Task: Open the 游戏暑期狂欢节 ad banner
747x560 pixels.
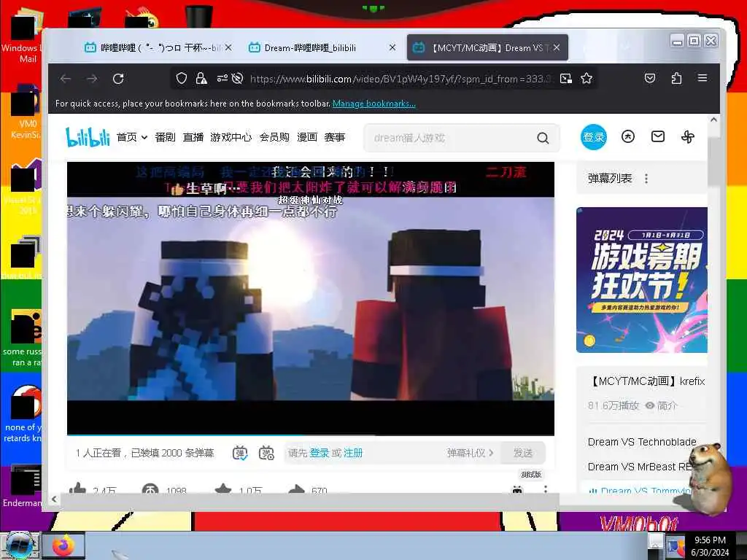Action: 642,280
